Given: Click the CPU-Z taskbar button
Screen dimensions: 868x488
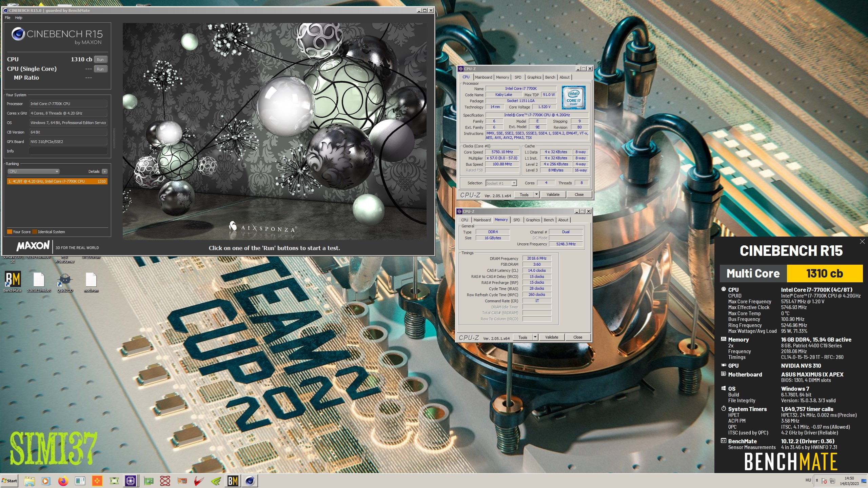Looking at the screenshot, I should pyautogui.click(x=131, y=481).
